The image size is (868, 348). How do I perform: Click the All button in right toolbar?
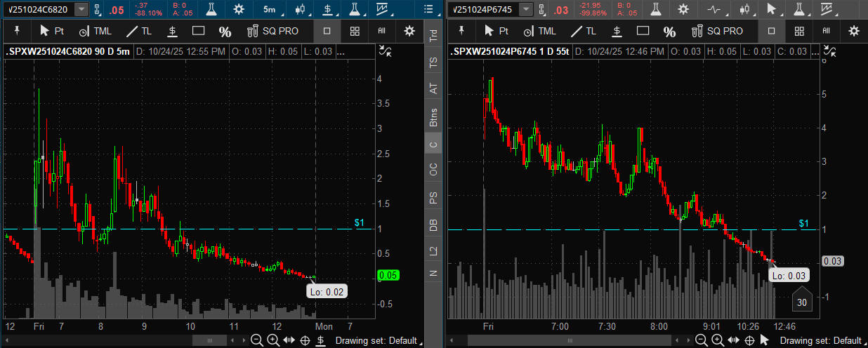pyautogui.click(x=826, y=31)
